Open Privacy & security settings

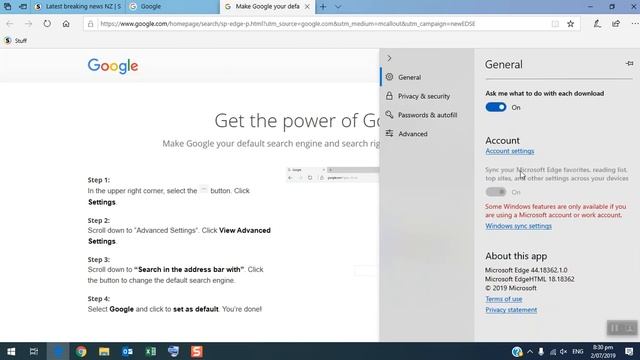(427, 96)
